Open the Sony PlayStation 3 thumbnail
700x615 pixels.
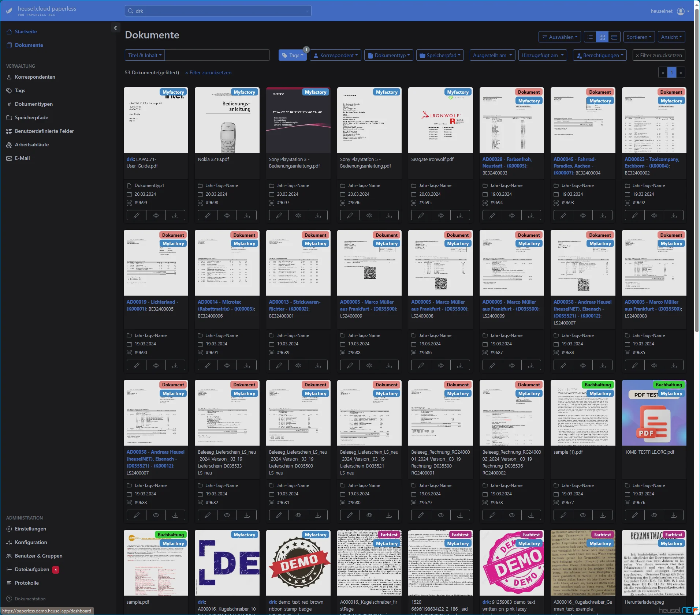click(x=298, y=120)
